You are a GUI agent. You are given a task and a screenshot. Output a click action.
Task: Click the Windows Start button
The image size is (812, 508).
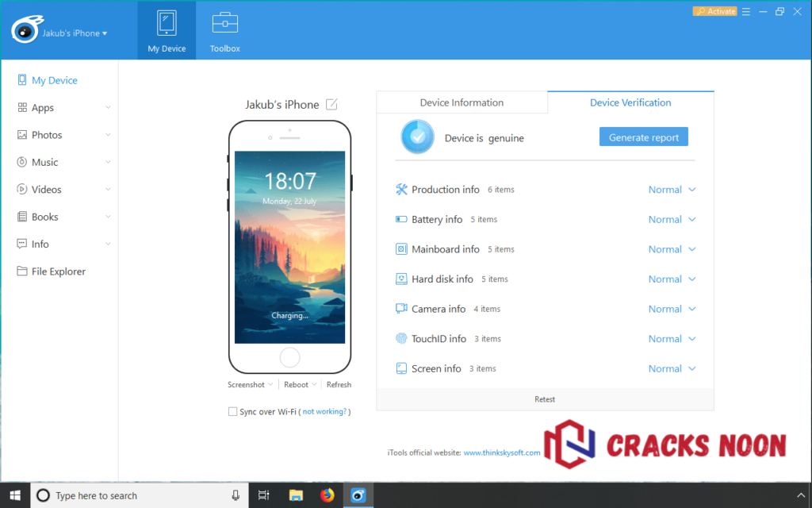[15, 495]
